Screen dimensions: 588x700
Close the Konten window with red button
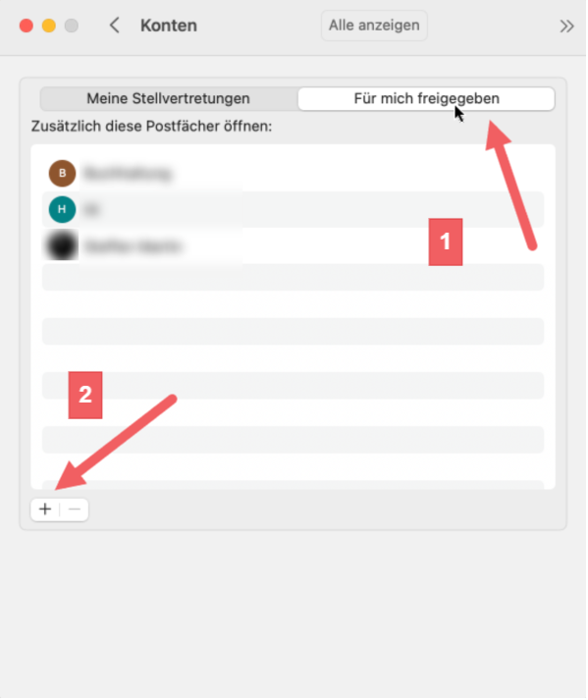coord(27,26)
